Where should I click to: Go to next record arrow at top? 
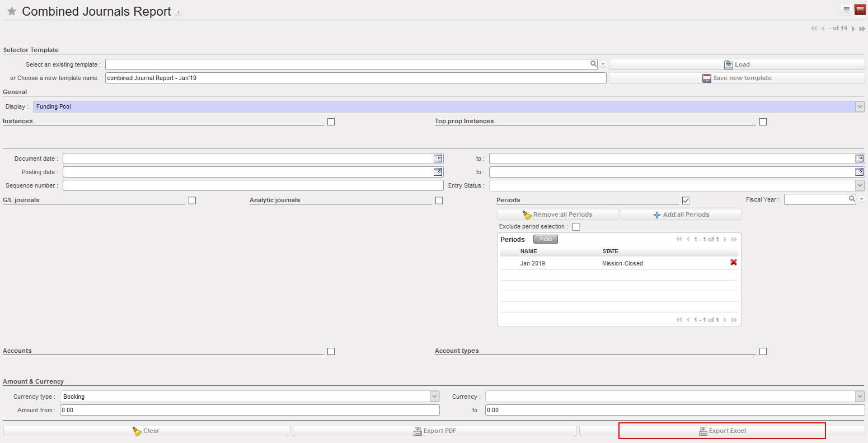click(853, 29)
